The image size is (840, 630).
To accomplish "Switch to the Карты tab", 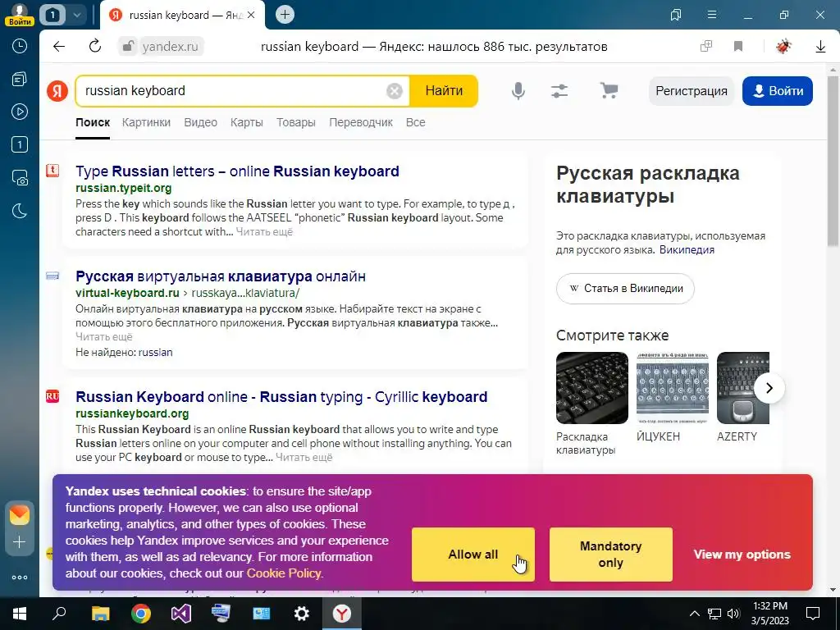I will point(246,122).
